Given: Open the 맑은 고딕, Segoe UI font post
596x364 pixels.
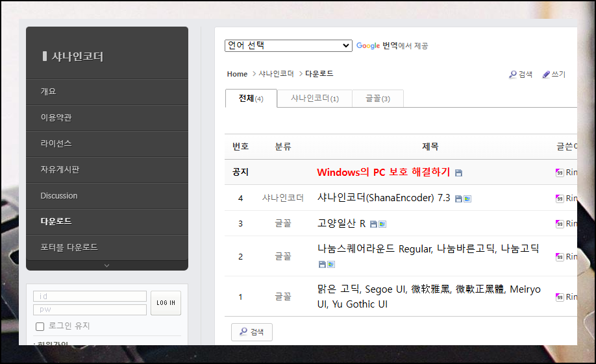Looking at the screenshot, I should [x=428, y=297].
